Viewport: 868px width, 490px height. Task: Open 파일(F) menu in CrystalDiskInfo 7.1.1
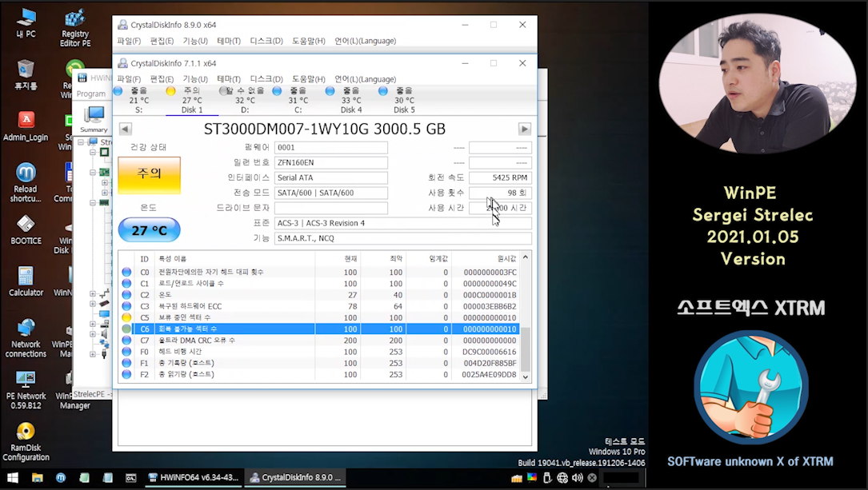pos(129,79)
